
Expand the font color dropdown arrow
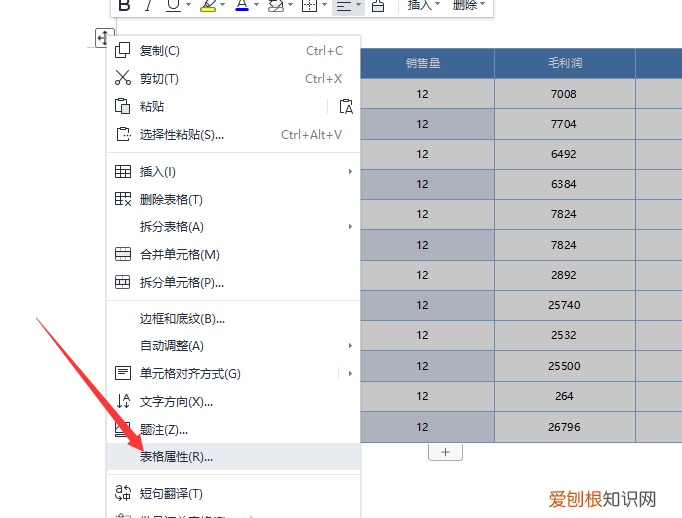pos(256,5)
